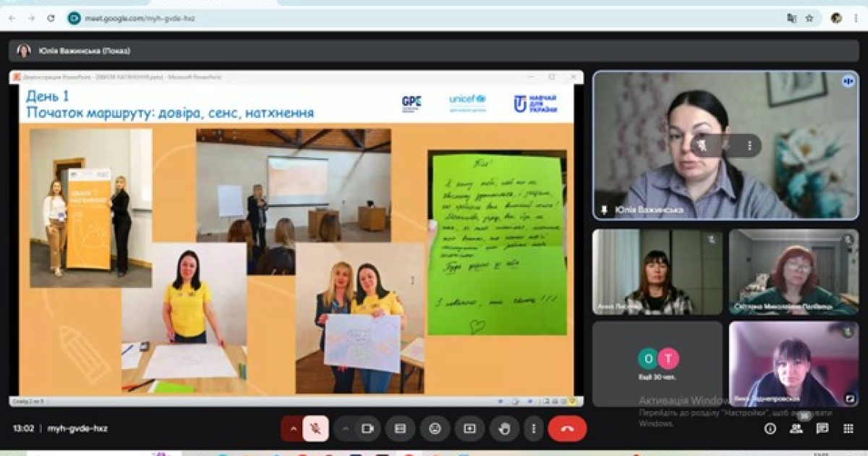Screen dimensions: 868x456
Task: Show the participants people panel
Action: [796, 428]
